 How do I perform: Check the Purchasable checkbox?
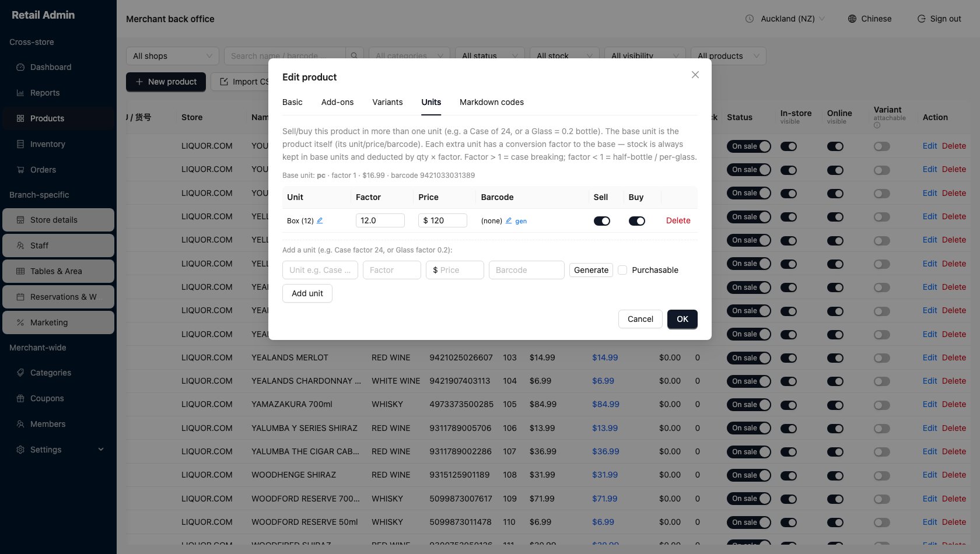tap(622, 270)
